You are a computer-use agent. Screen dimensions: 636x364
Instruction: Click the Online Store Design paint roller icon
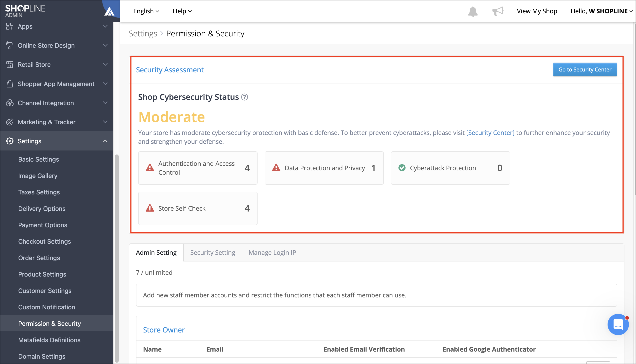click(x=10, y=45)
